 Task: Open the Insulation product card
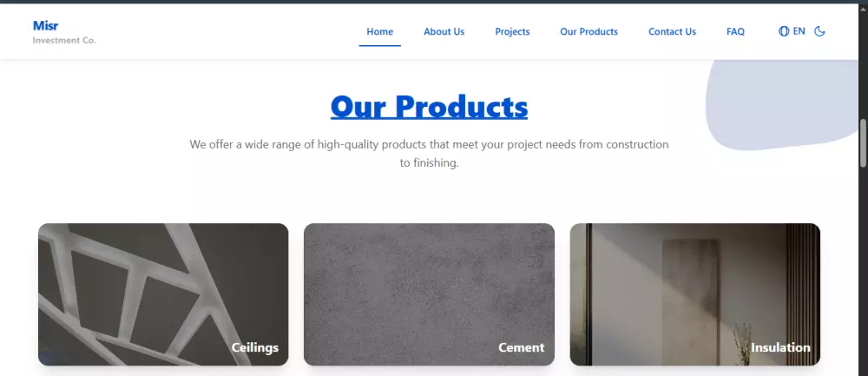point(695,294)
